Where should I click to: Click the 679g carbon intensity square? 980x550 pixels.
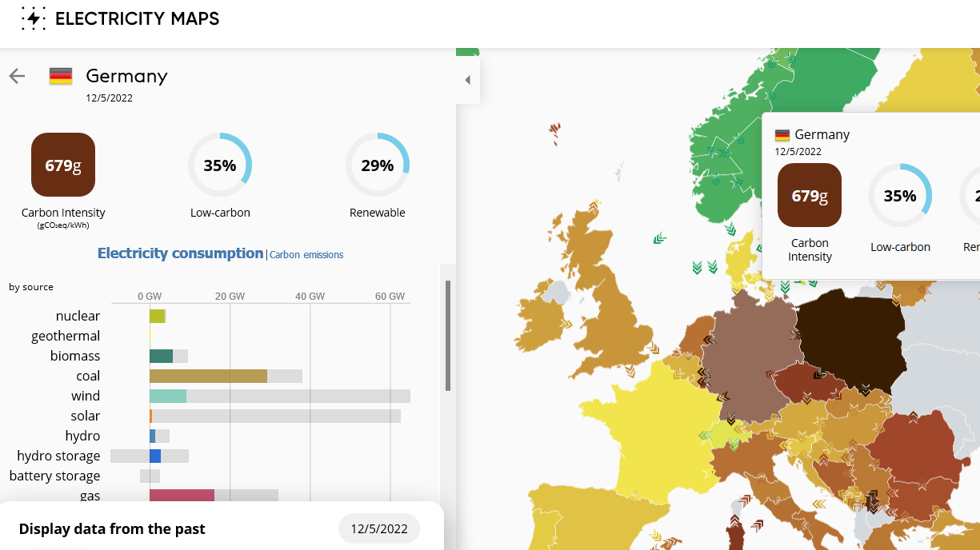point(63,165)
